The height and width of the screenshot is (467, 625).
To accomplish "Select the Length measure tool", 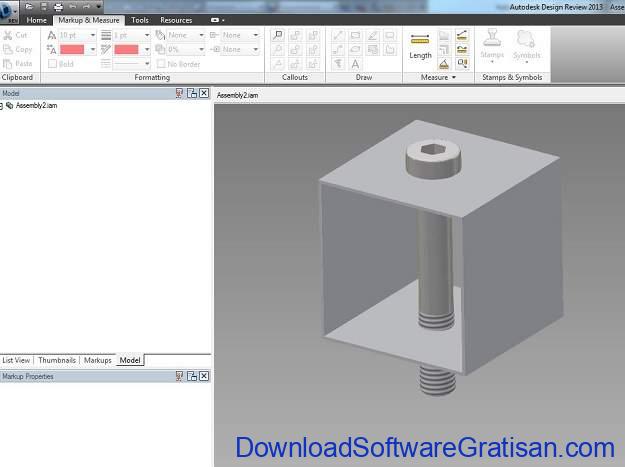I will [x=420, y=46].
